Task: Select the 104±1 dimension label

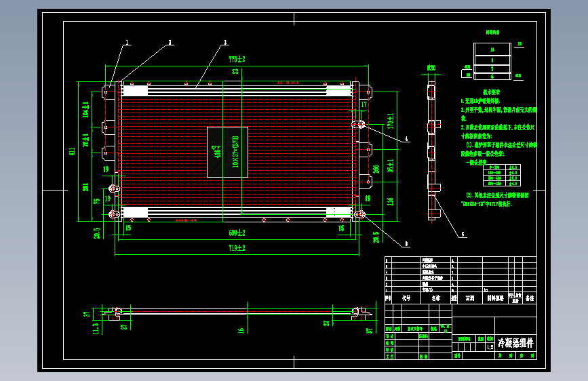Action: point(85,109)
